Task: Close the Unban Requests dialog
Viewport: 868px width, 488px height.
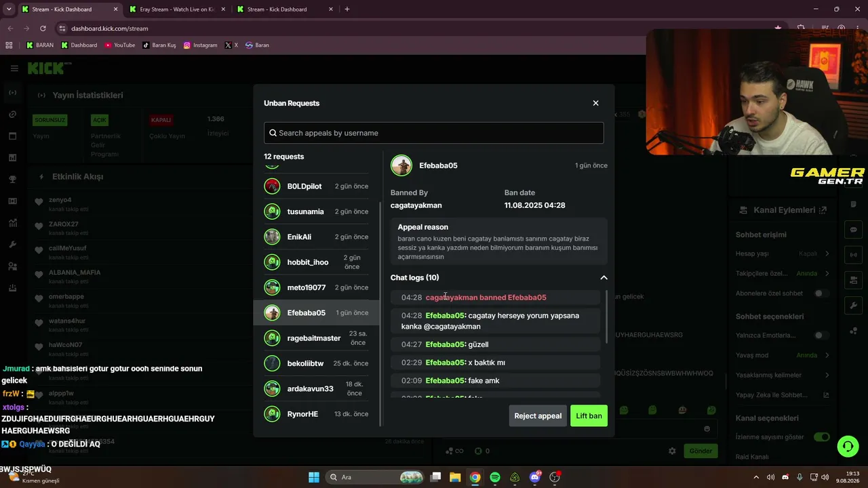Action: tap(595, 103)
